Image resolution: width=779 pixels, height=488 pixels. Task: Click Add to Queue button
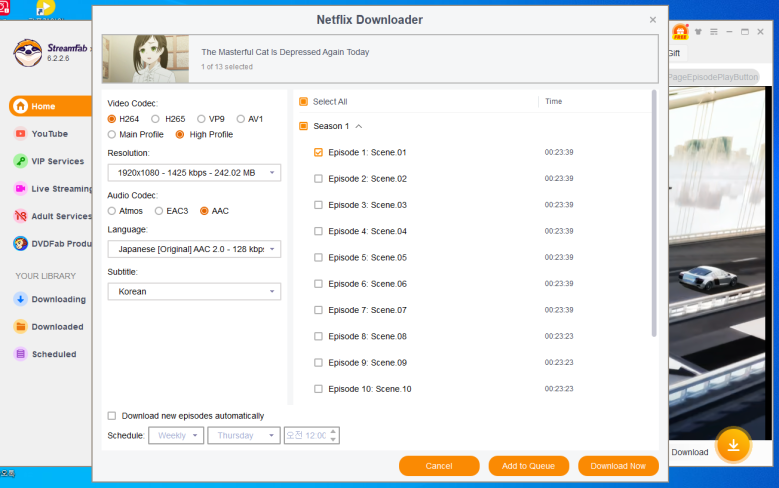529,466
